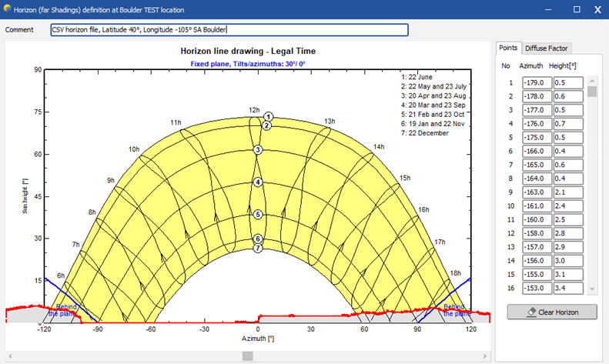The image size is (609, 364).
Task: Click the PVsyst app icon in title bar
Action: [8, 9]
